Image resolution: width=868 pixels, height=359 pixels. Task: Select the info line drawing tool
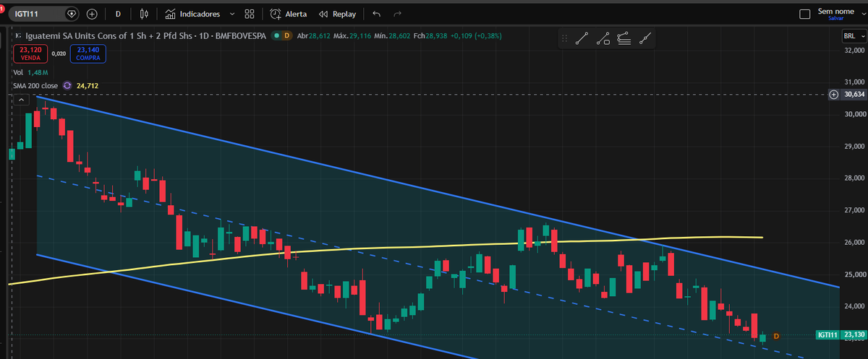(603, 40)
